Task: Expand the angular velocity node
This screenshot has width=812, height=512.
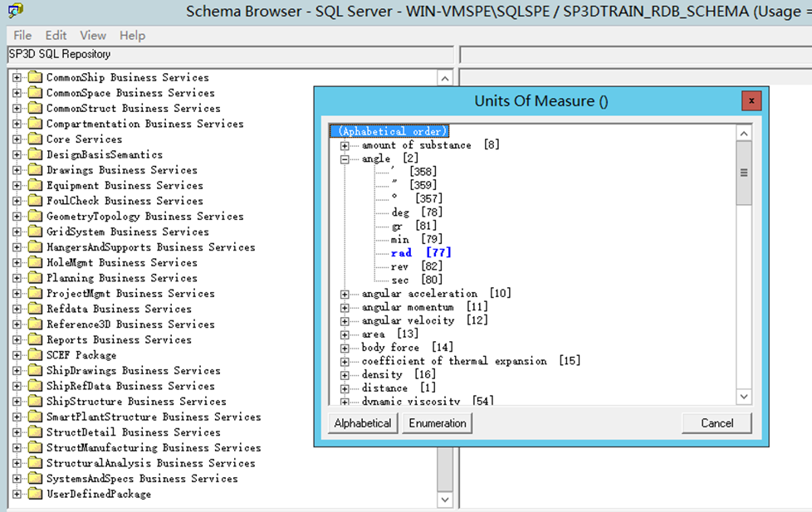Action: pos(345,321)
